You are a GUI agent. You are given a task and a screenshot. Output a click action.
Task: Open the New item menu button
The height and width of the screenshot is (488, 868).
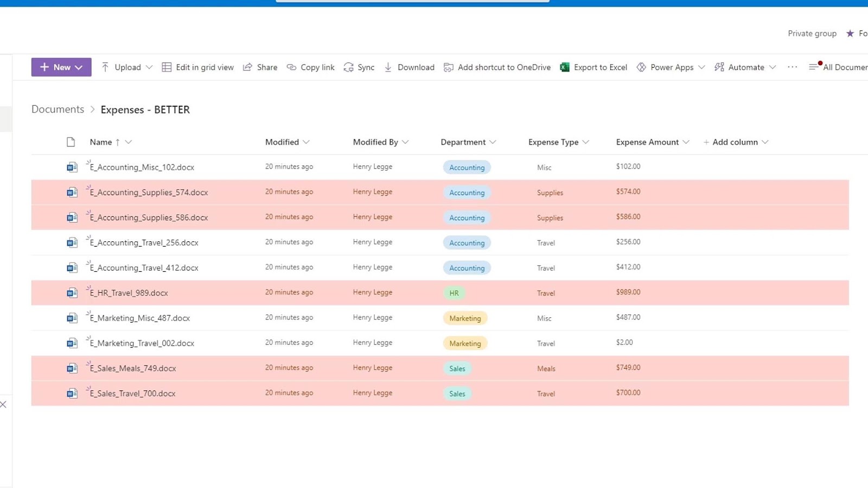(x=61, y=67)
